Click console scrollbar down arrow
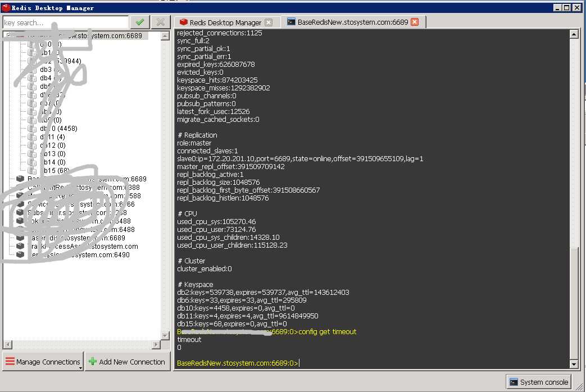The width and height of the screenshot is (586, 392). (x=574, y=363)
